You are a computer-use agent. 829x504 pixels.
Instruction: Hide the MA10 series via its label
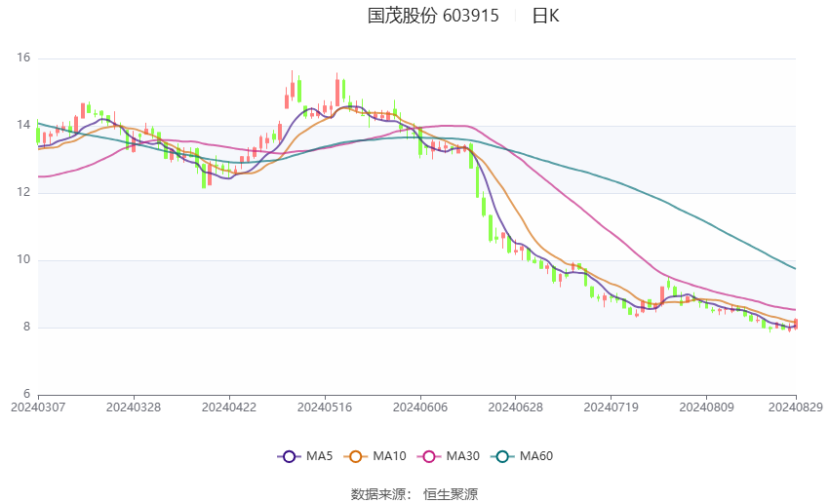coord(389,456)
